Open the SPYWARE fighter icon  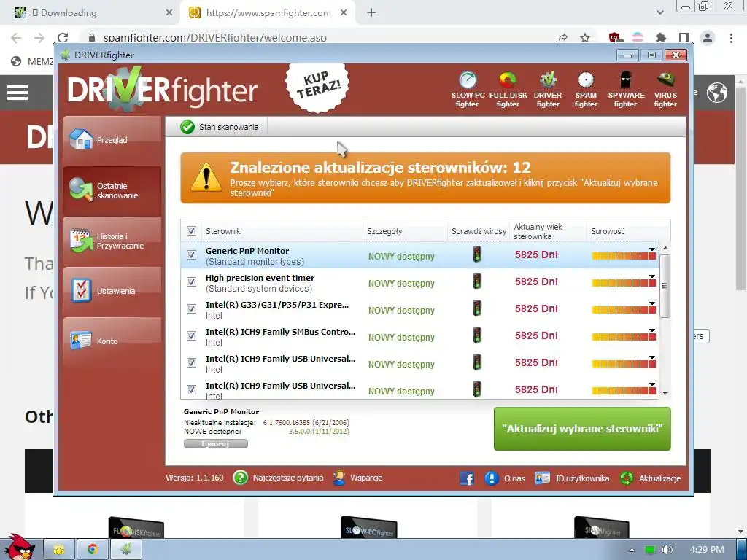pos(626,90)
